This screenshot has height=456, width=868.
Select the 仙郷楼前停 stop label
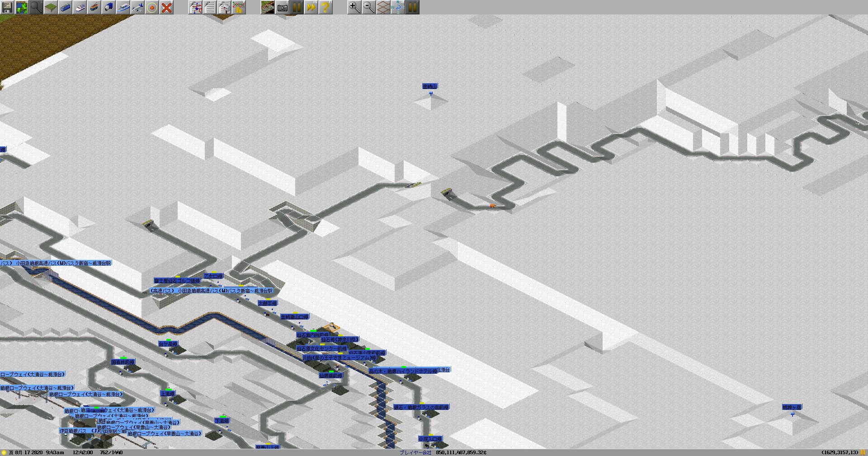coord(331,376)
